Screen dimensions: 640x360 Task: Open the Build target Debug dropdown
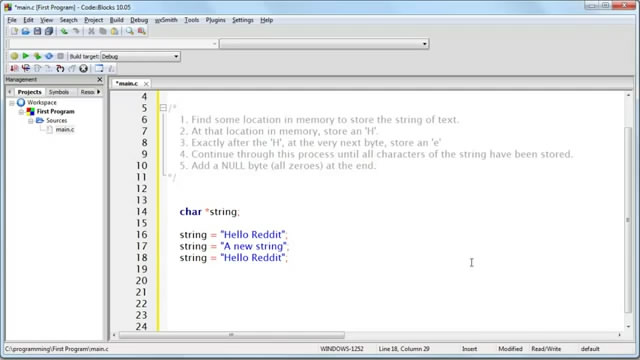[x=140, y=56]
